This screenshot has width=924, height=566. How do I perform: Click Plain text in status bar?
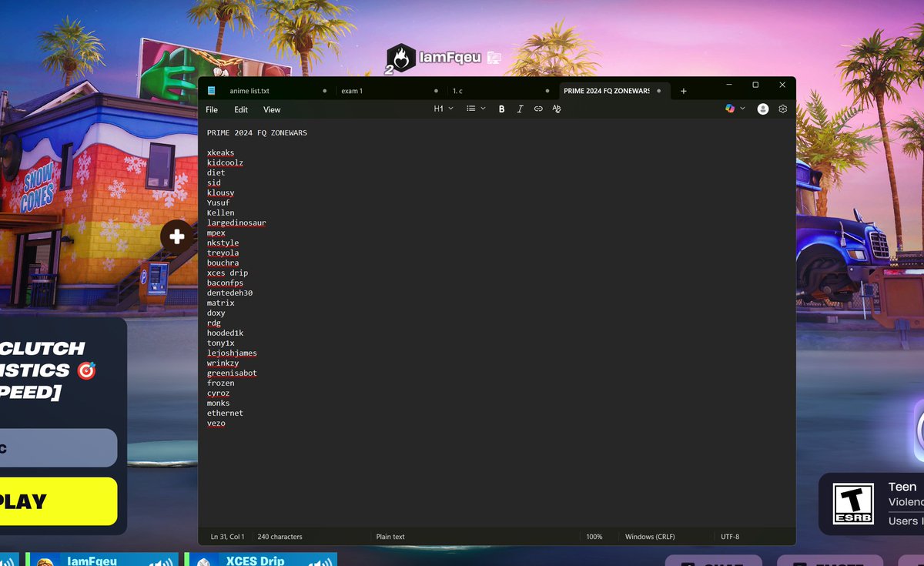pyautogui.click(x=390, y=537)
